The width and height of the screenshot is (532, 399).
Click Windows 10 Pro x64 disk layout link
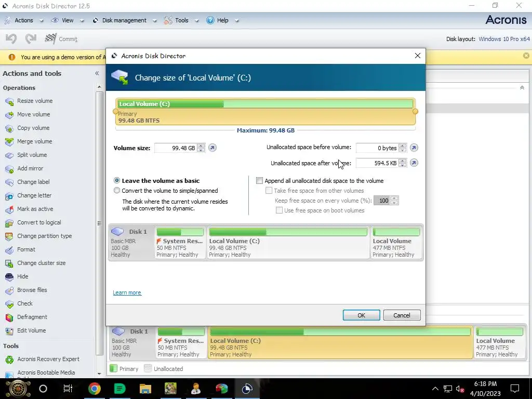tap(504, 39)
